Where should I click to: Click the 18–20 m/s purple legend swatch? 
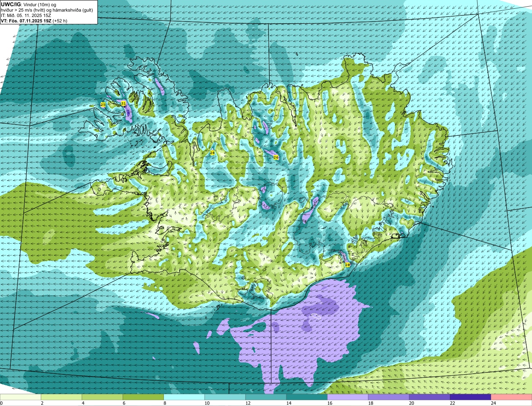(x=389, y=397)
